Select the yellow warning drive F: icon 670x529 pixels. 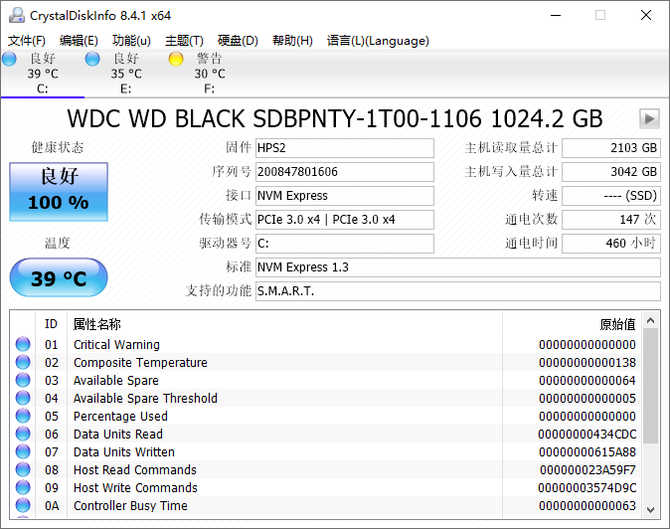(176, 60)
